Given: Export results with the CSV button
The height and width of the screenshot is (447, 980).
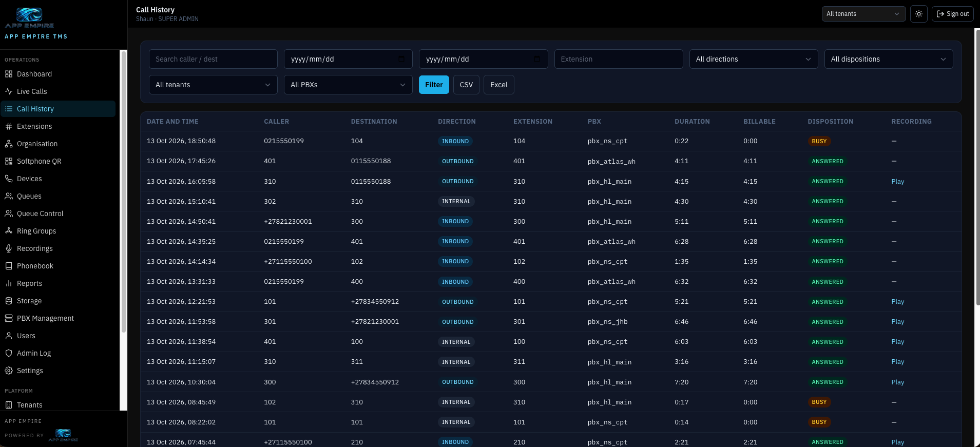Looking at the screenshot, I should point(466,85).
